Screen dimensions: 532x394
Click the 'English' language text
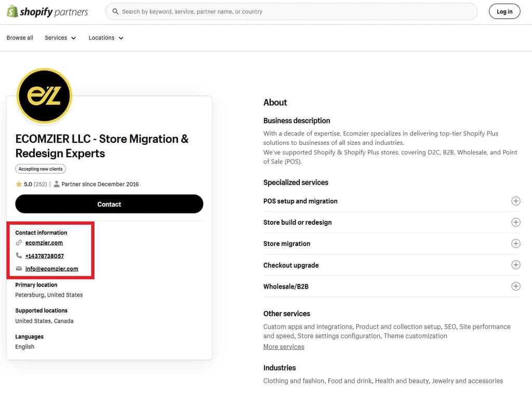pos(25,347)
